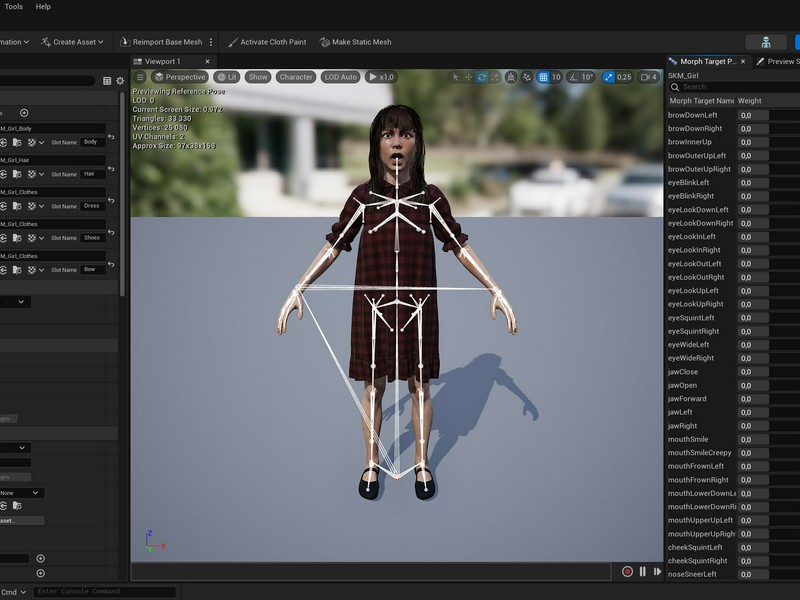This screenshot has height=600, width=800.
Task: Click the Character button in viewport
Action: (x=296, y=77)
